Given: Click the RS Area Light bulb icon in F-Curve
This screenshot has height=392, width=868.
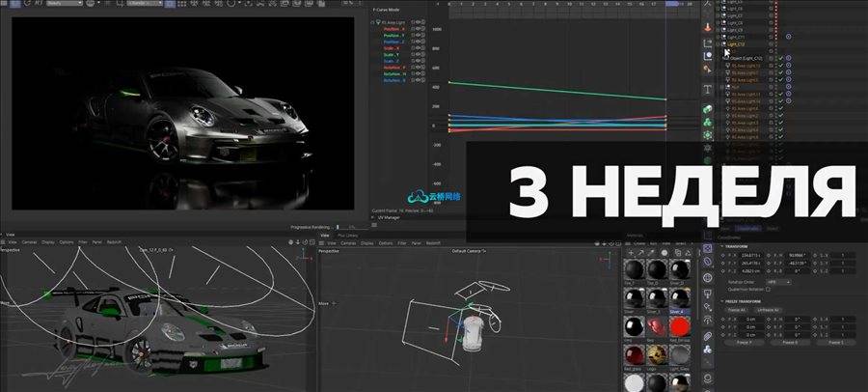Looking at the screenshot, I should pyautogui.click(x=378, y=22).
